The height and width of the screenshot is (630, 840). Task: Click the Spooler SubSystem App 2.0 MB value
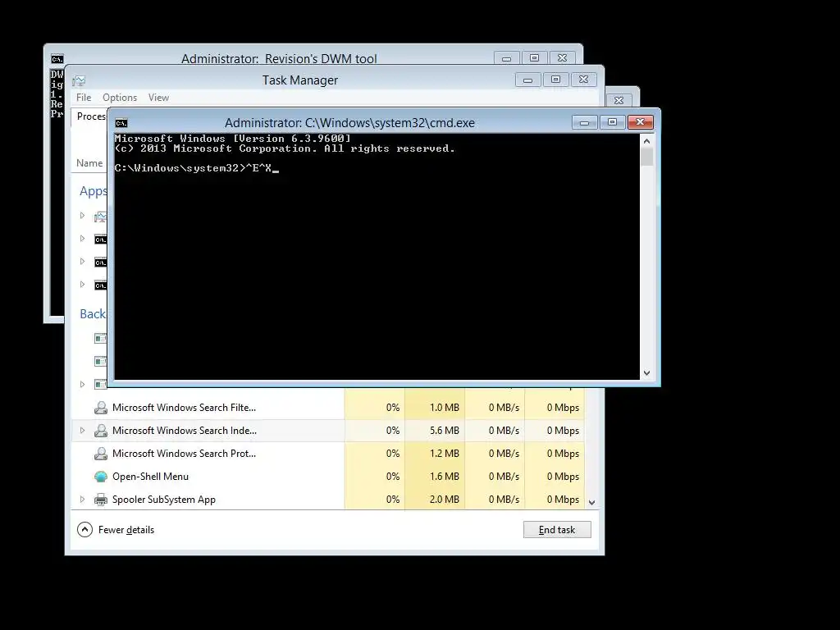point(444,500)
